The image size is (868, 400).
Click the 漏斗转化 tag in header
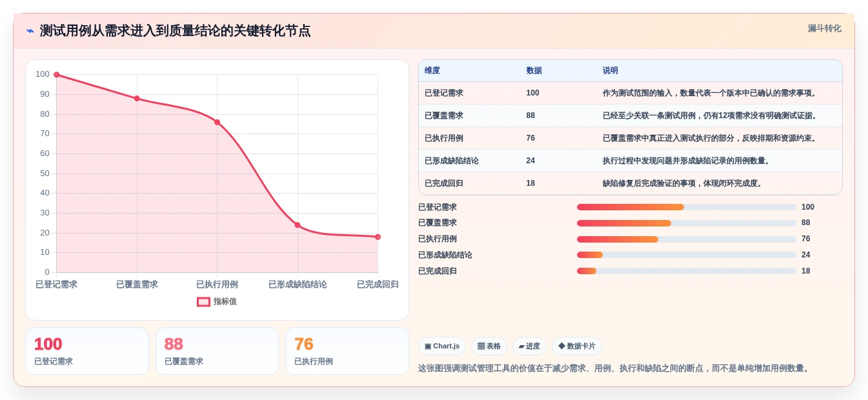824,28
